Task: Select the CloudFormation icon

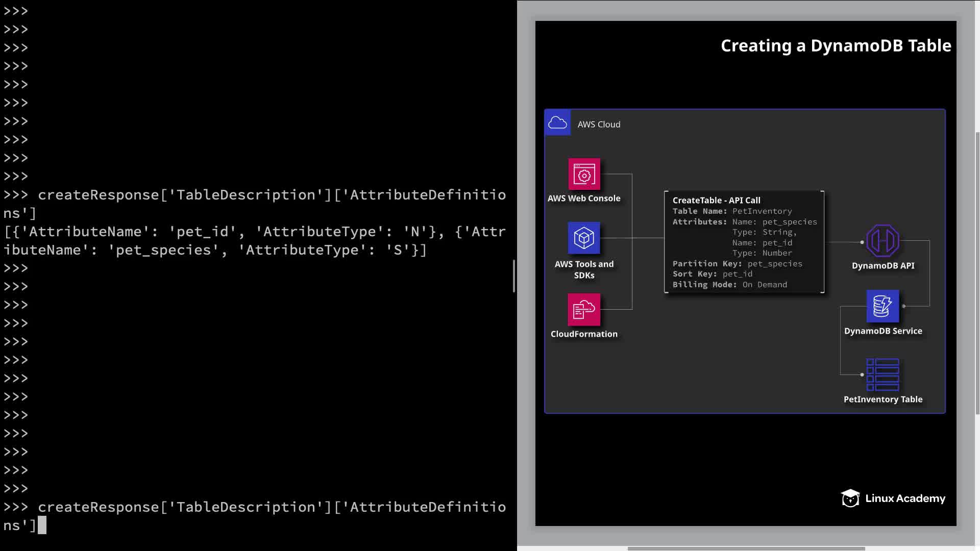Action: click(584, 309)
